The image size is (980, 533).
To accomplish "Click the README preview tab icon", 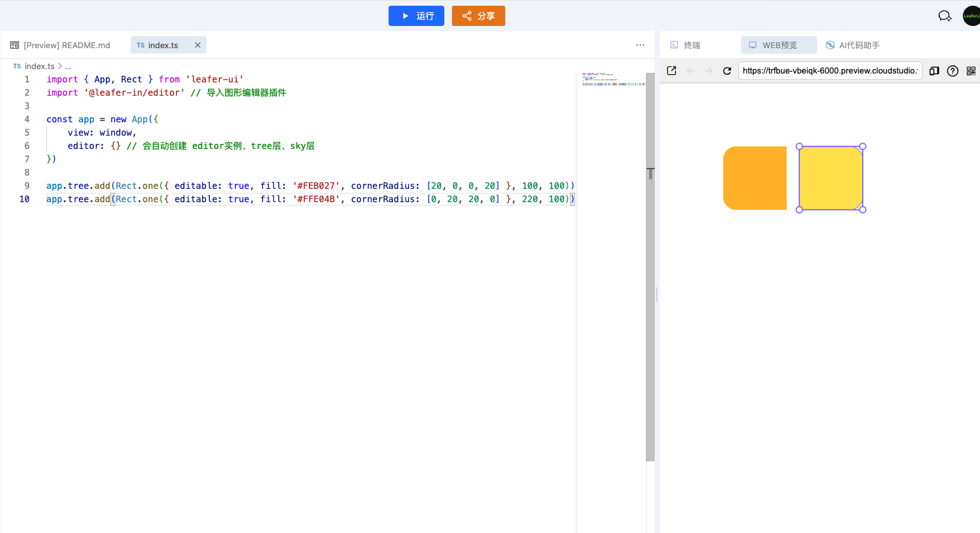I will pyautogui.click(x=15, y=45).
